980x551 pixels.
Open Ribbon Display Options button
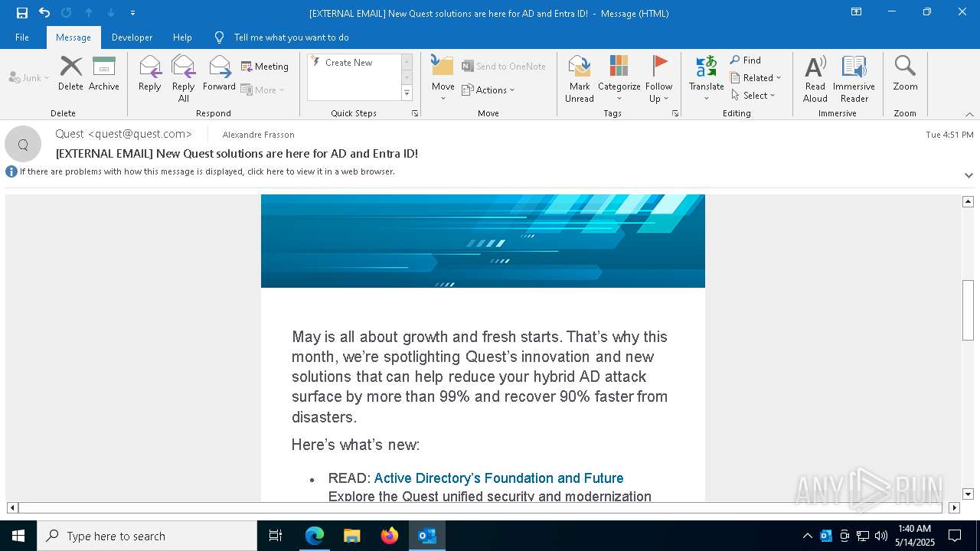pos(856,12)
